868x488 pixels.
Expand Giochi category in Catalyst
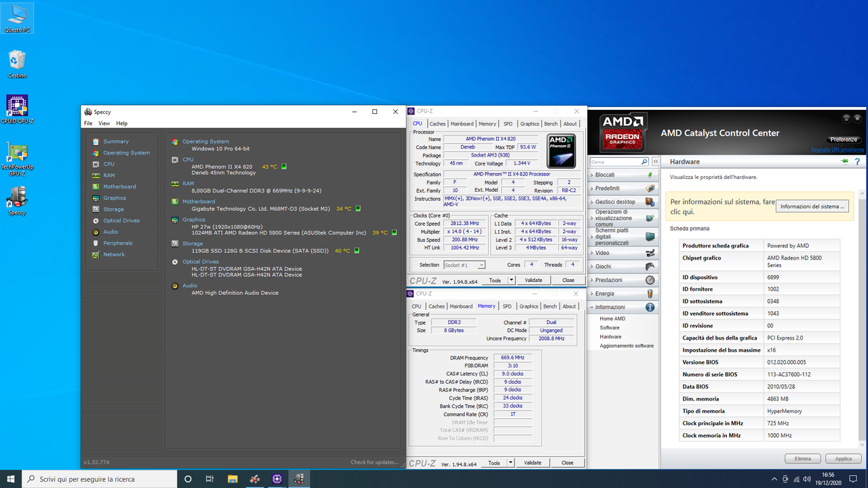623,266
